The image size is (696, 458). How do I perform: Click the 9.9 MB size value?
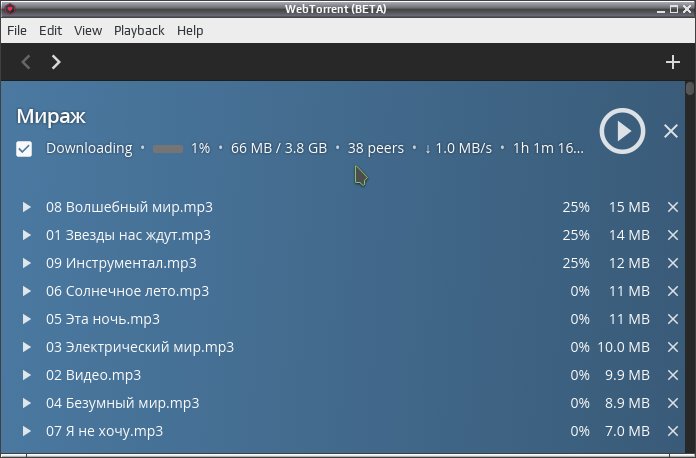click(x=627, y=375)
